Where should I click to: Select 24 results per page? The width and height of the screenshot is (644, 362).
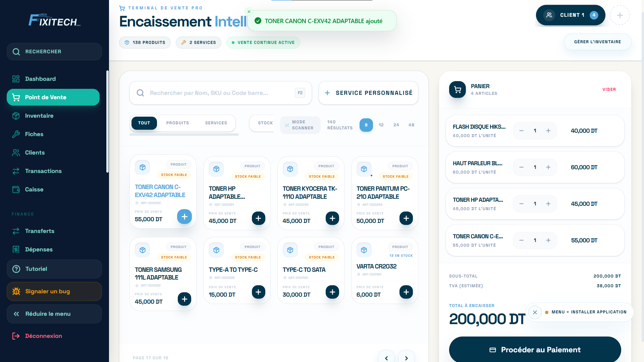[x=396, y=125]
